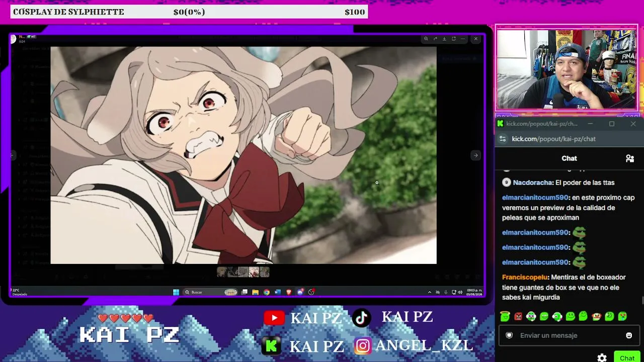Send message with green Chat button

pos(627,357)
